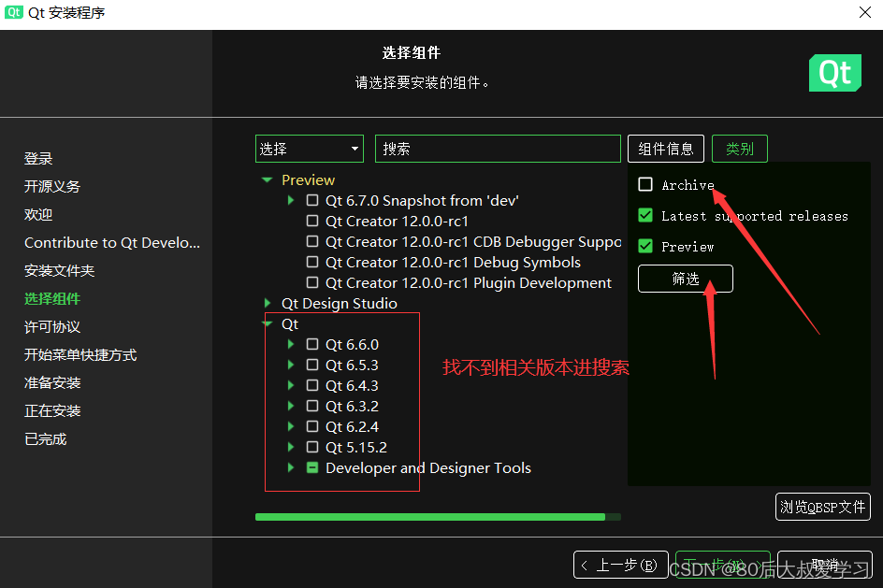Expand the Qt 6.2.4 node
Screen dimensions: 883x588
tap(291, 426)
